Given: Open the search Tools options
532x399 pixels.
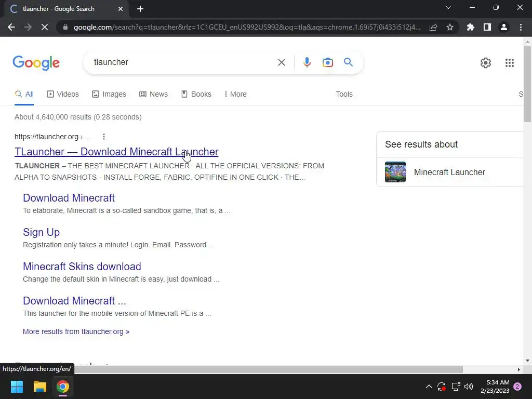Looking at the screenshot, I should (x=344, y=95).
